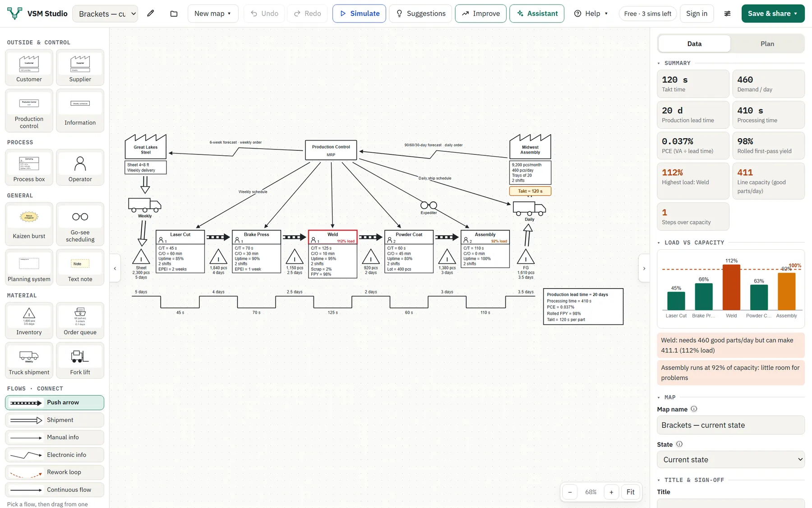This screenshot has height=508, width=812.
Task: Switch to the Data tab
Action: coord(694,44)
